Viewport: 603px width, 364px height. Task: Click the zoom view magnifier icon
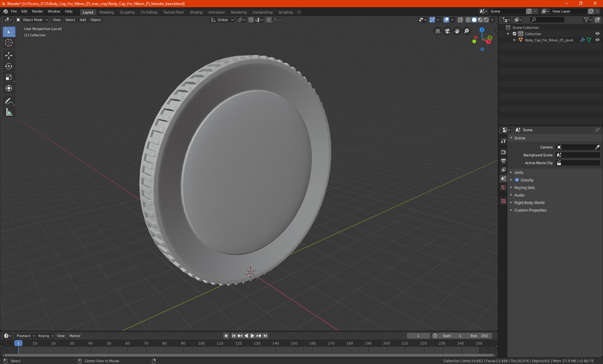point(467,31)
